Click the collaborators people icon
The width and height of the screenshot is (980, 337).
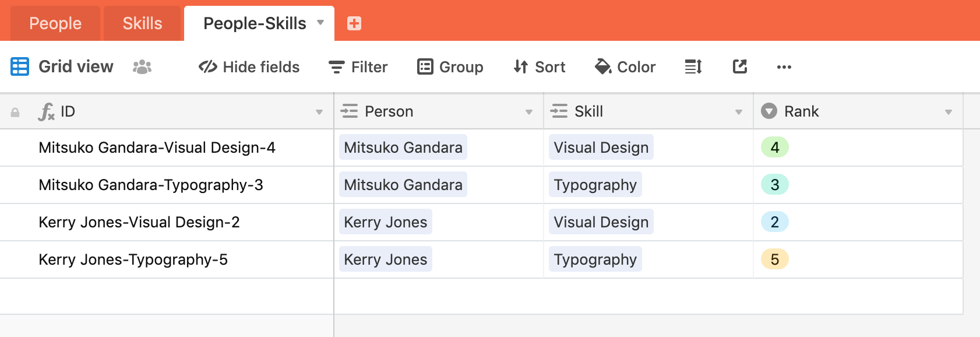[x=142, y=67]
